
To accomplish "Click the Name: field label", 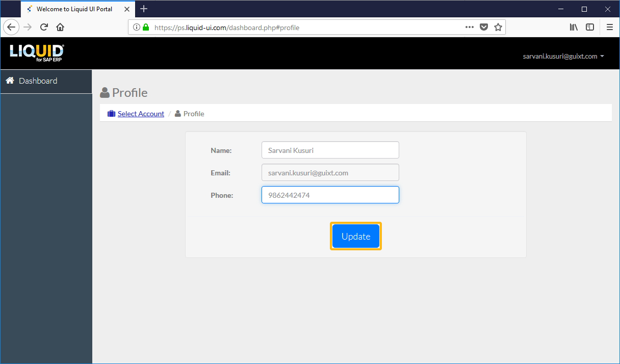I will pyautogui.click(x=221, y=150).
